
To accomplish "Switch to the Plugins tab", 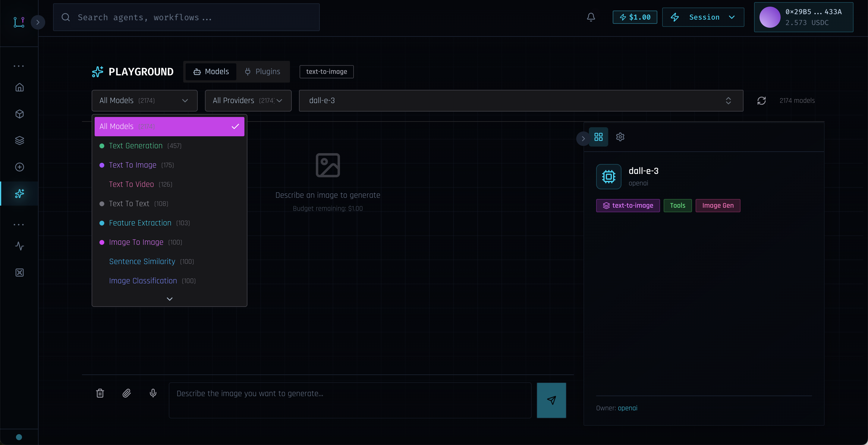I will point(263,71).
